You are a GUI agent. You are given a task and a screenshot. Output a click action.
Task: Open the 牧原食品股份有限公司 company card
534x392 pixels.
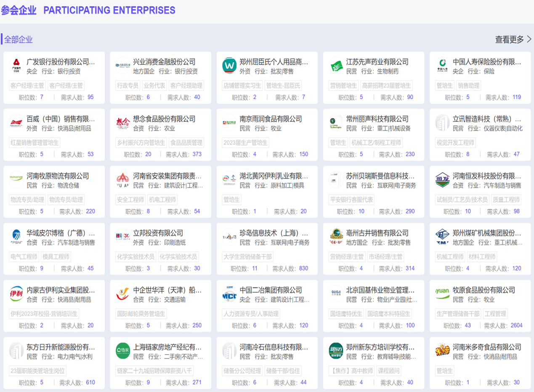tap(484, 290)
